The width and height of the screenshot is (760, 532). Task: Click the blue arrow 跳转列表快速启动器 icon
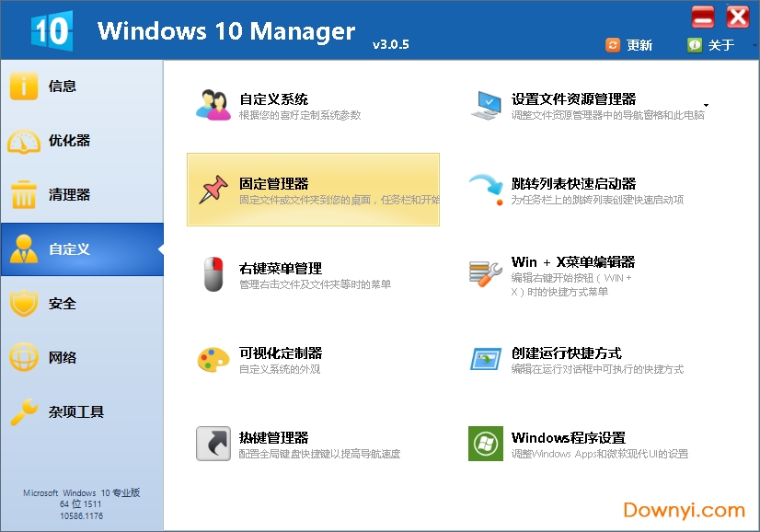coord(486,190)
